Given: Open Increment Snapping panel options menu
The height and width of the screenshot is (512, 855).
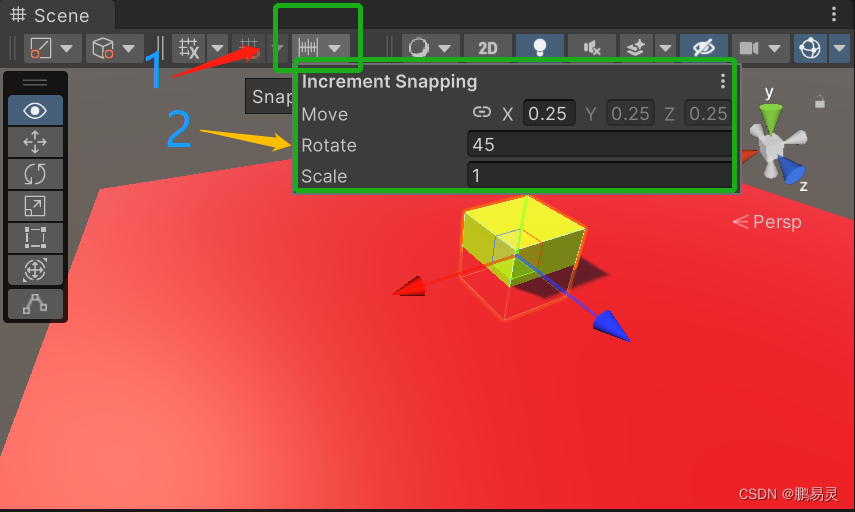Looking at the screenshot, I should tap(722, 81).
